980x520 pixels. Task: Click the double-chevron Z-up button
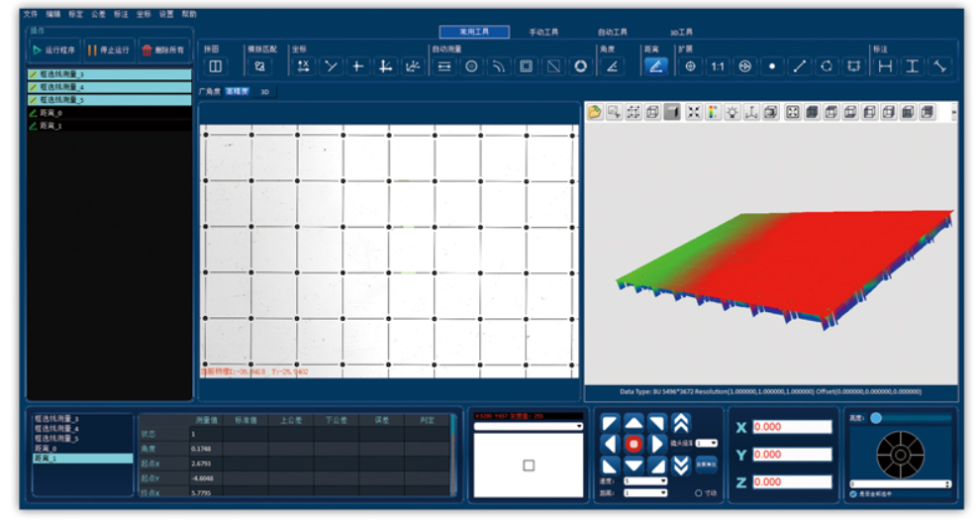681,423
